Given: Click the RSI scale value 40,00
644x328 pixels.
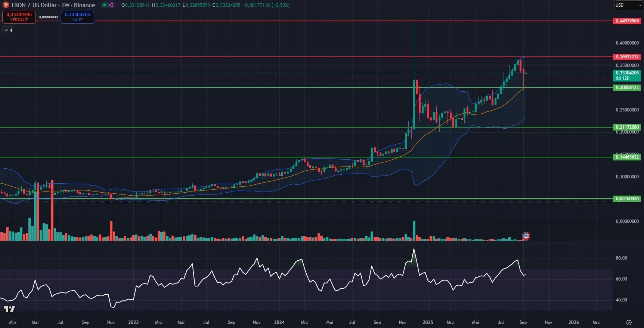Looking at the screenshot, I should click(x=621, y=300).
